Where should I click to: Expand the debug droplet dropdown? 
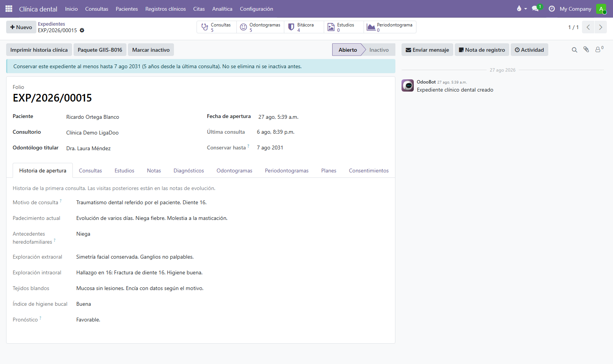(x=522, y=8)
